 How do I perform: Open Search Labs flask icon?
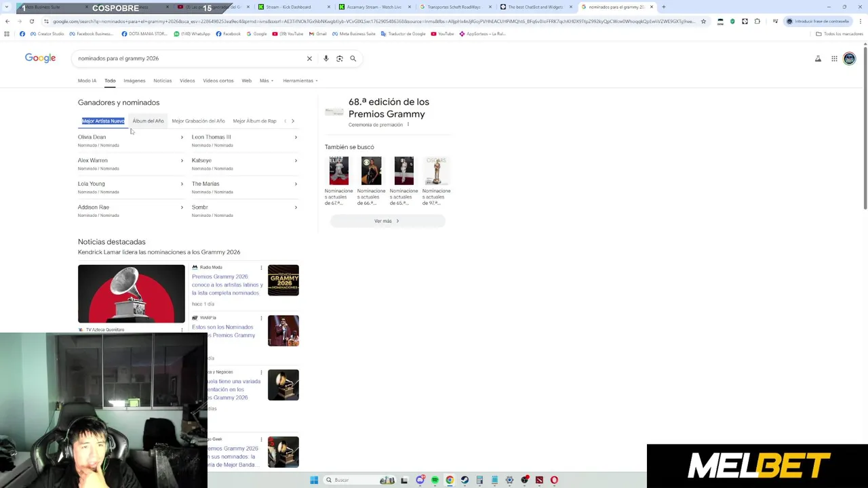(818, 59)
